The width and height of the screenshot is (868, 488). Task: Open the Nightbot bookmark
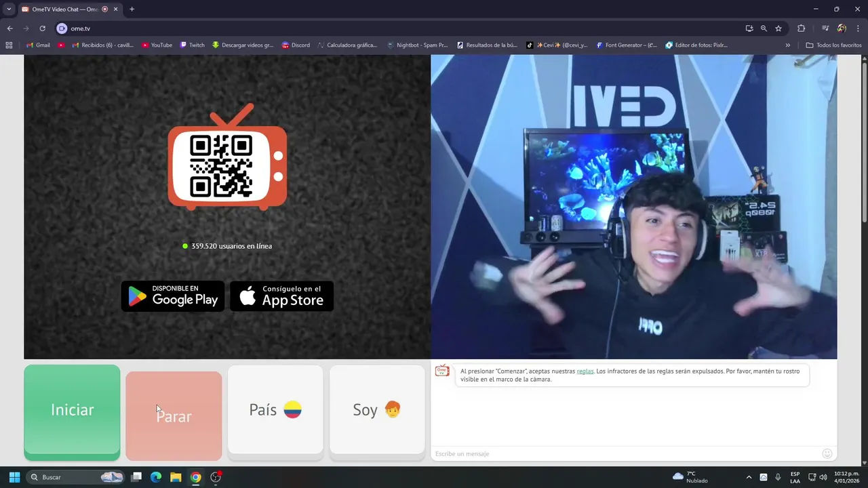coord(417,45)
